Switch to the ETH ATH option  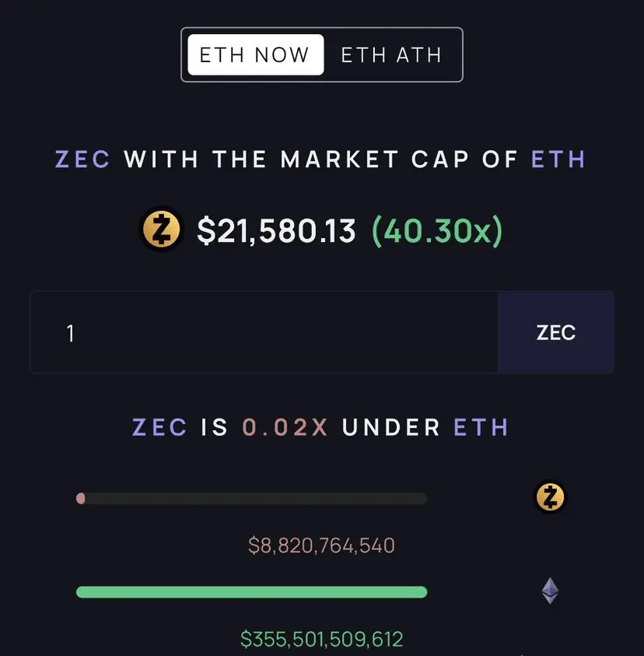coord(391,54)
